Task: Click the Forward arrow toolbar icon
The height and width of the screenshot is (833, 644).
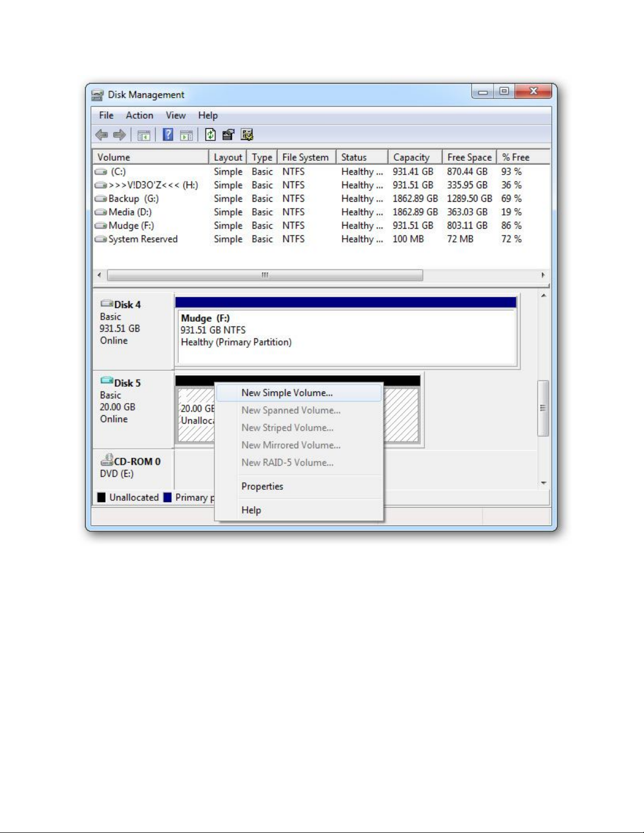Action: [120, 135]
